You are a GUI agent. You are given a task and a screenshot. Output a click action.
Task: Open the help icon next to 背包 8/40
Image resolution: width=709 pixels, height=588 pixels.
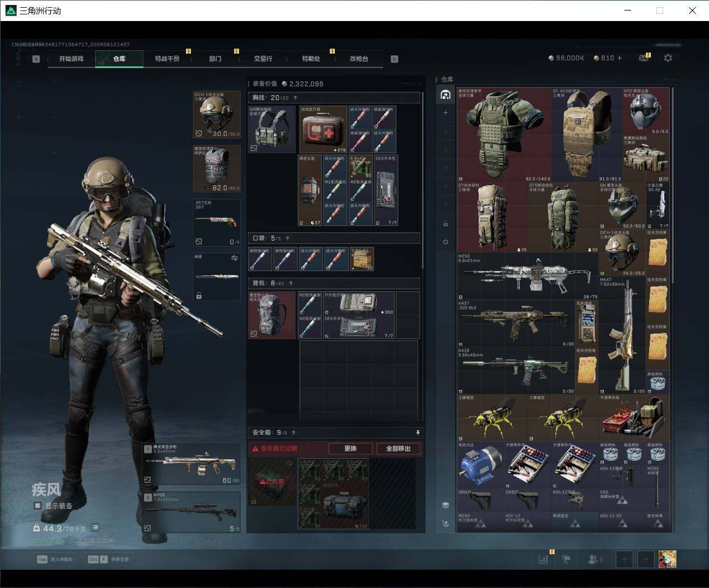tap(291, 283)
